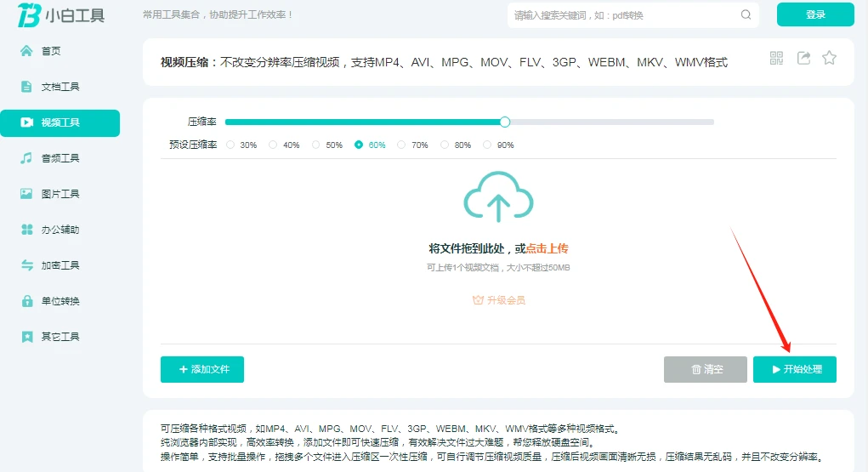Click the document icon beside 文档工具
This screenshot has height=472, width=868.
26,87
